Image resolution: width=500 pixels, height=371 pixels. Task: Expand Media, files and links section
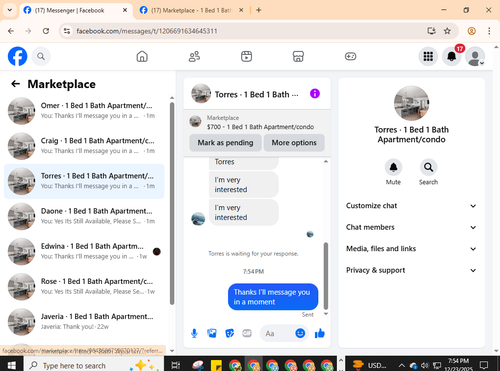pyautogui.click(x=411, y=249)
